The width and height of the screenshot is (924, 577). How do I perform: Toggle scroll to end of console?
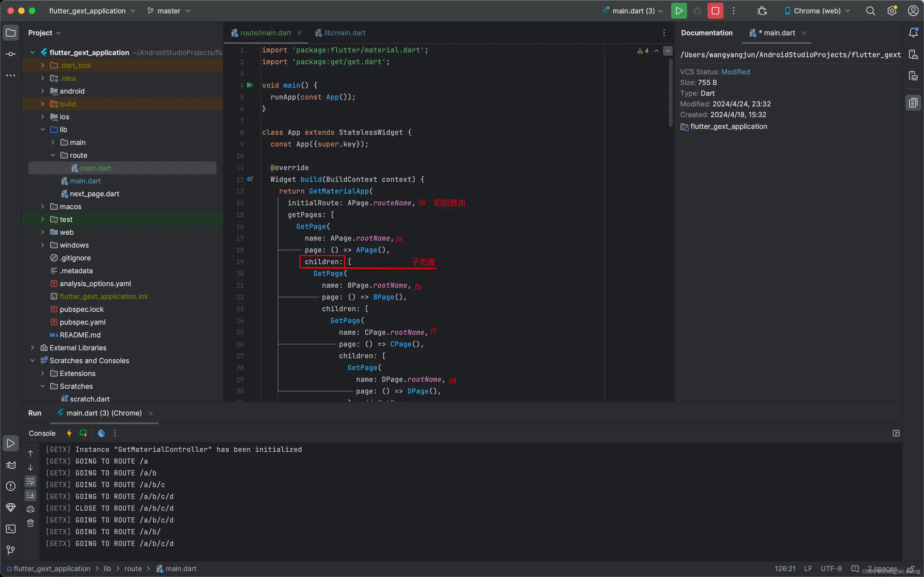click(31, 495)
